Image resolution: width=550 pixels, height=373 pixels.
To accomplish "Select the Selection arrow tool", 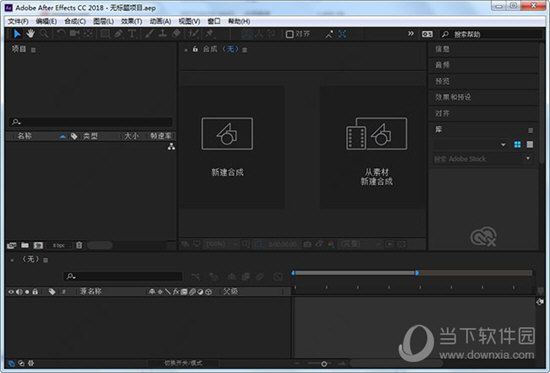I will point(17,34).
